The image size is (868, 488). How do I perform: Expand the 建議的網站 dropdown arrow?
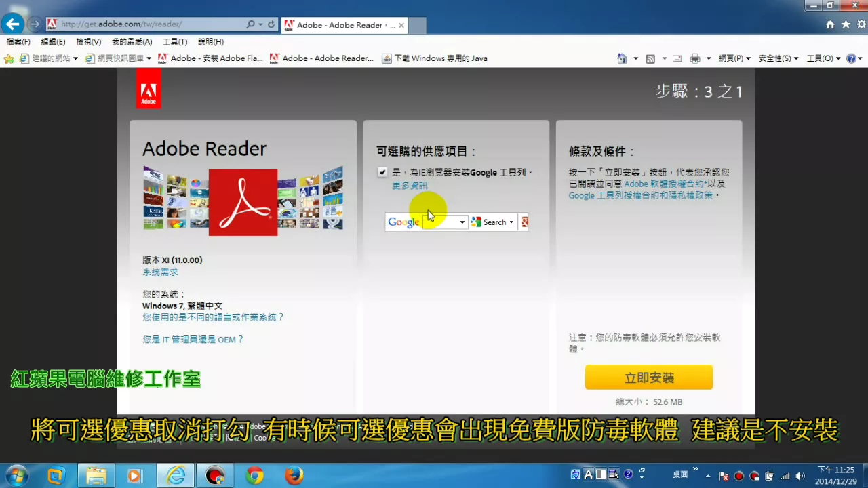75,58
